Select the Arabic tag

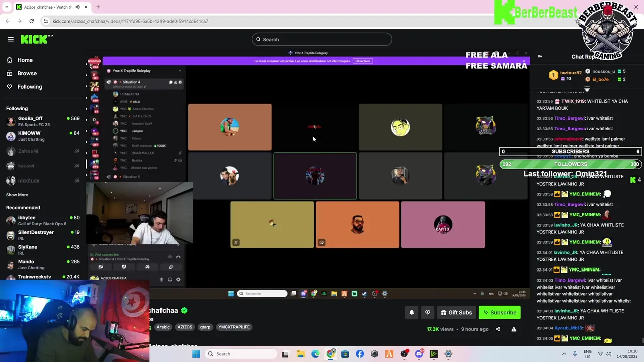[x=163, y=327]
